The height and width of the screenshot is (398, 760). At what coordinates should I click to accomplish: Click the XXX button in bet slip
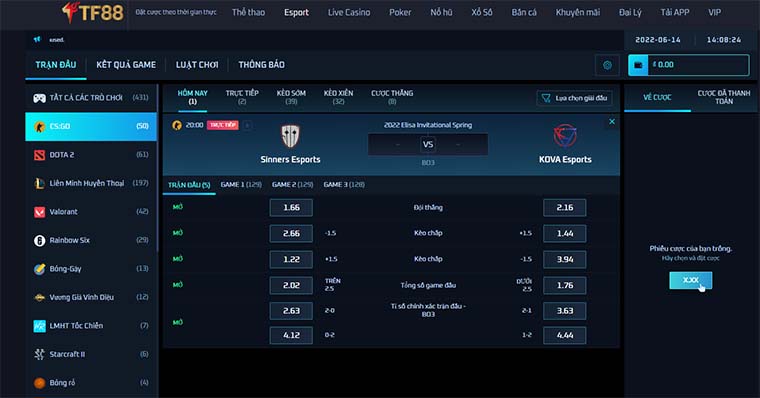tap(690, 280)
